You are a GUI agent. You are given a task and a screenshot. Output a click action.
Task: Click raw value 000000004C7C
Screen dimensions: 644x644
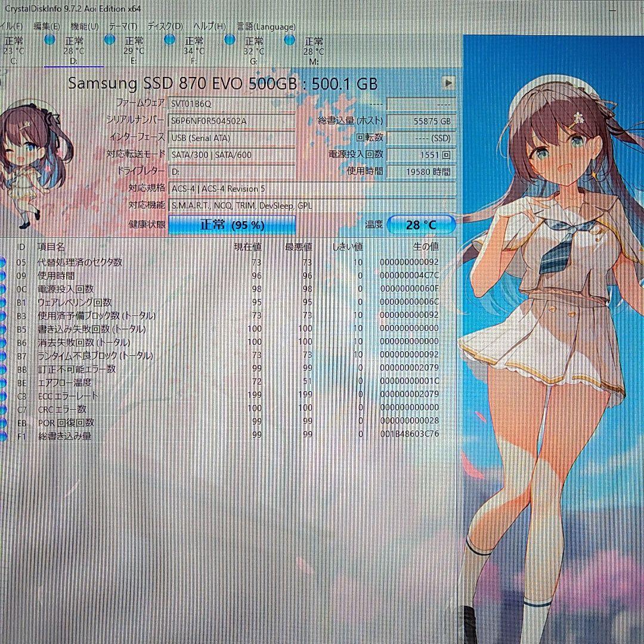[410, 275]
